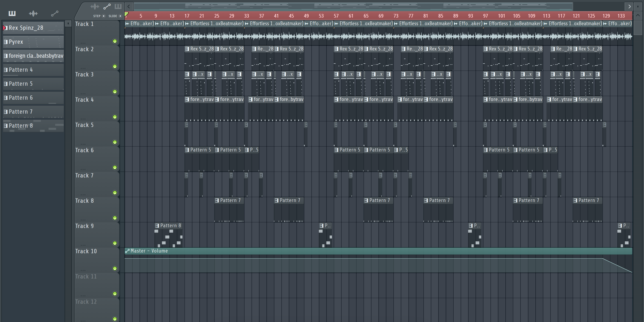644x322 pixels.
Task: Select Pattern 8 in the picker
Action: pos(33,126)
